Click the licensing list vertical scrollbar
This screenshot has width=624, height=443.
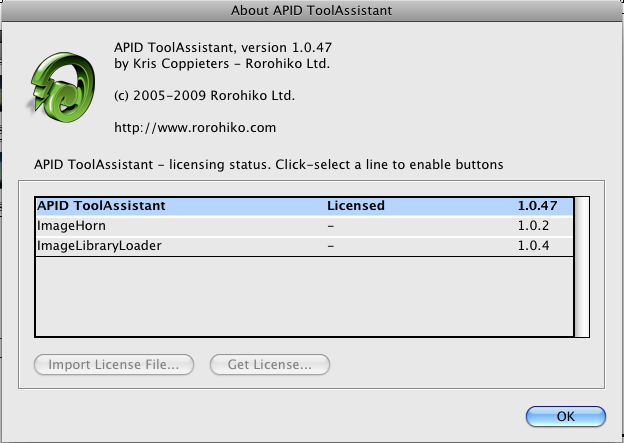click(x=582, y=267)
